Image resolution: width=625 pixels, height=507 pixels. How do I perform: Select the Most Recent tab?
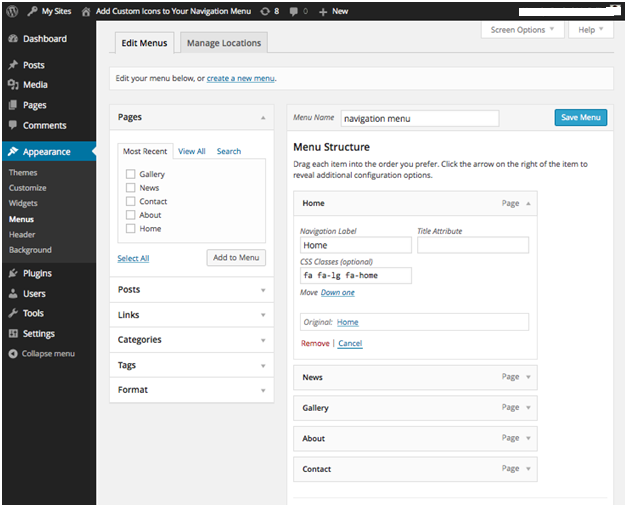tap(145, 151)
